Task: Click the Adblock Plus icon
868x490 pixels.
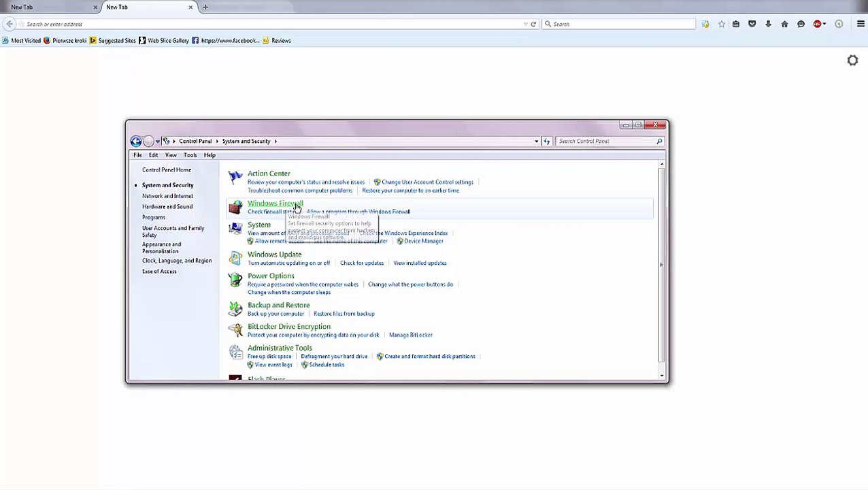Action: (x=818, y=24)
